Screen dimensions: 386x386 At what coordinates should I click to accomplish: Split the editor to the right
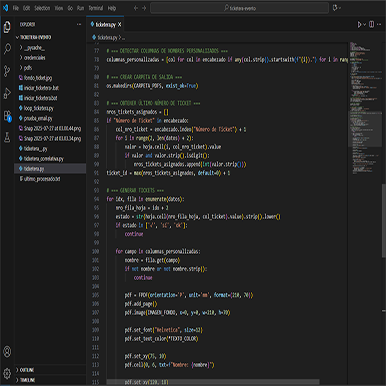click(x=371, y=24)
